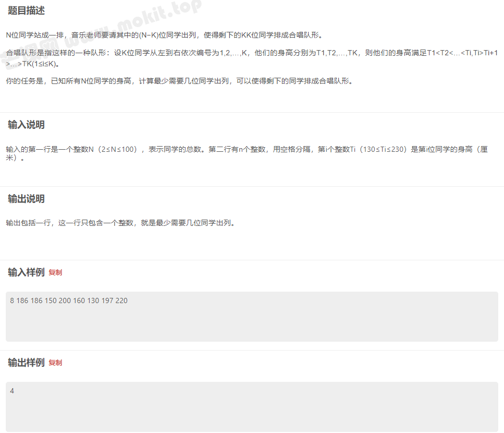Click the paragraph beginning N位同学站成一排
The width and height of the screenshot is (504, 433).
pyautogui.click(x=164, y=35)
